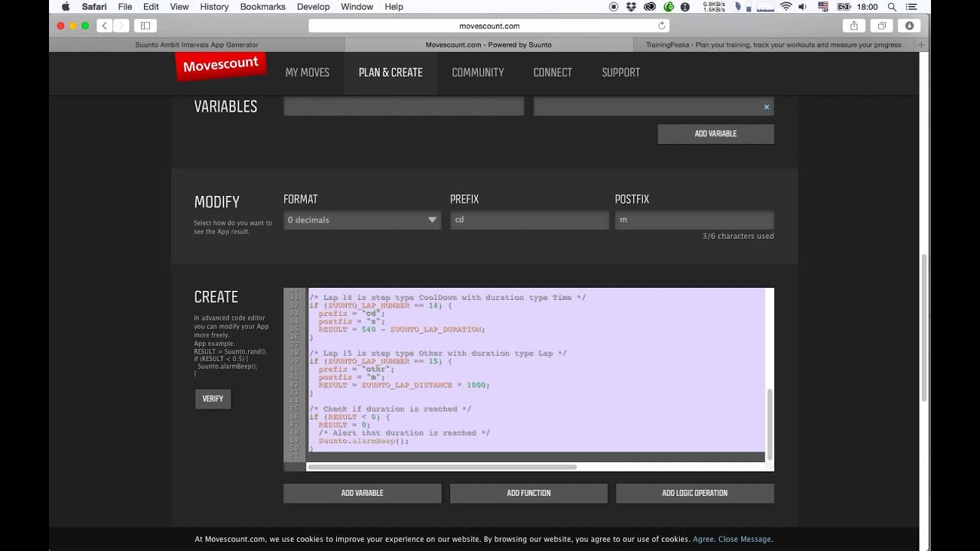Click the page vertical scrollbar
This screenshot has height=551, width=980.
[924, 328]
